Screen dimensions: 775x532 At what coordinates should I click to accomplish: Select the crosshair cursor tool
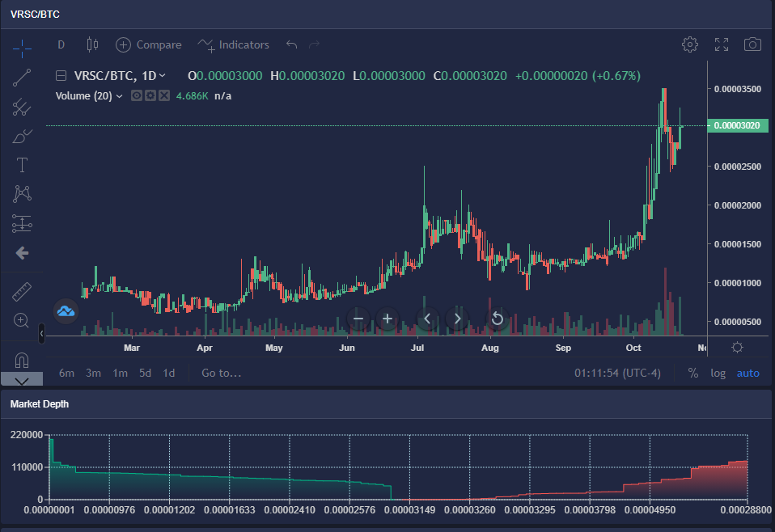point(22,48)
